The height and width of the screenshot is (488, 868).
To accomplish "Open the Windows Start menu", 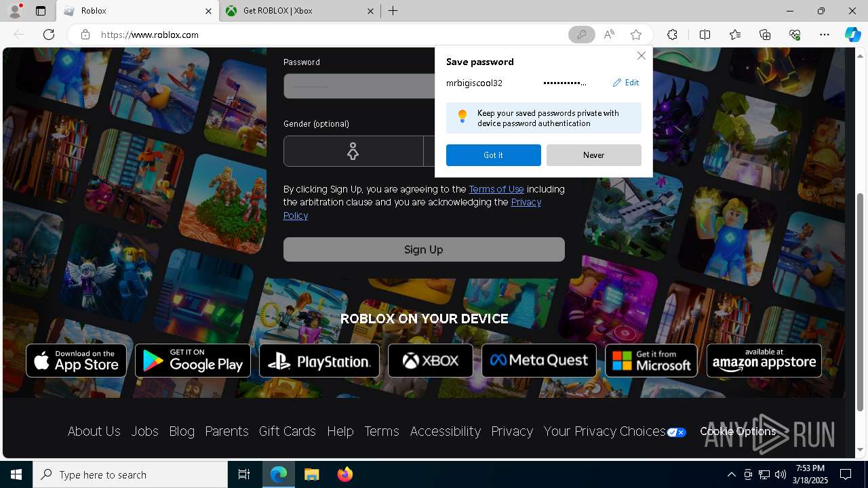I will [x=16, y=474].
